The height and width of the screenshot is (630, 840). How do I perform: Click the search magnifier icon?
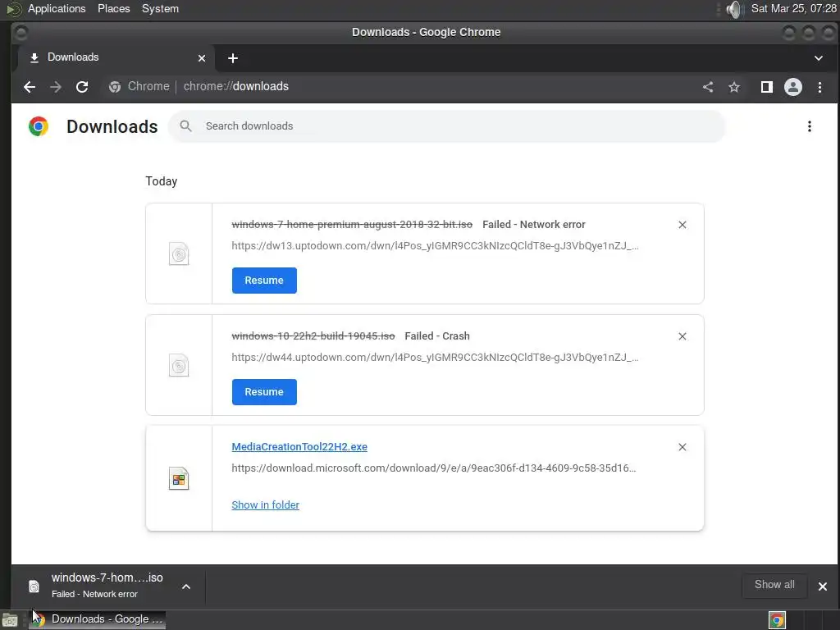click(x=185, y=126)
